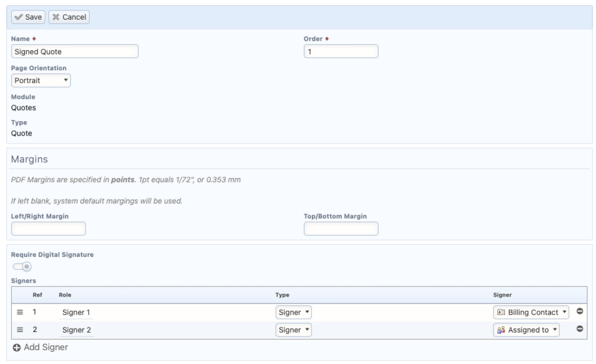This screenshot has width=596, height=364.
Task: Toggle Require Digital Signature switch
Action: (22, 267)
